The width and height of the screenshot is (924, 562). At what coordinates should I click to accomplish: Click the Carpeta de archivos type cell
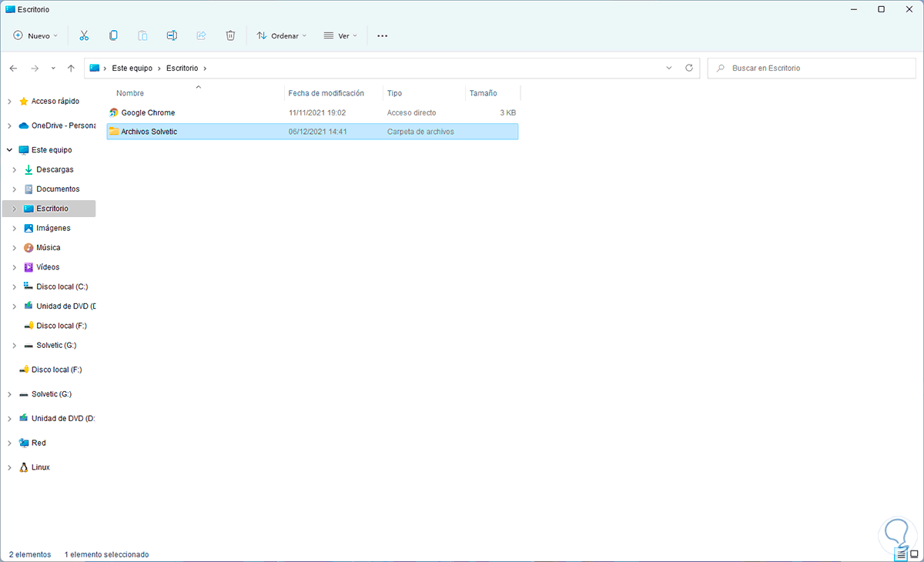pos(420,132)
